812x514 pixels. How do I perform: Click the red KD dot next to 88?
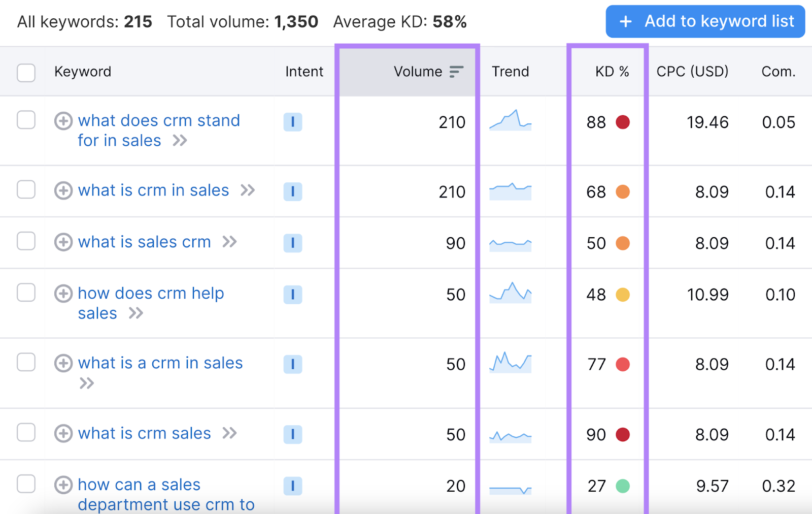click(x=623, y=122)
